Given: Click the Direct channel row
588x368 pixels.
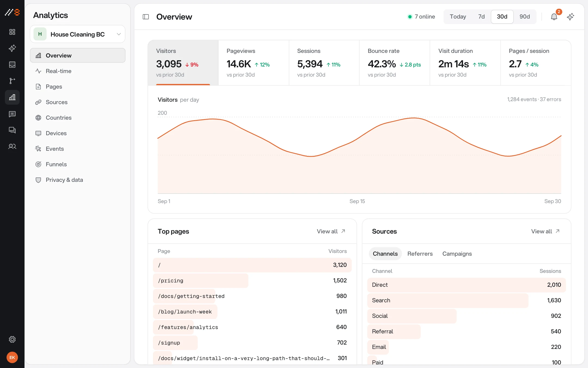Looking at the screenshot, I should [467, 285].
